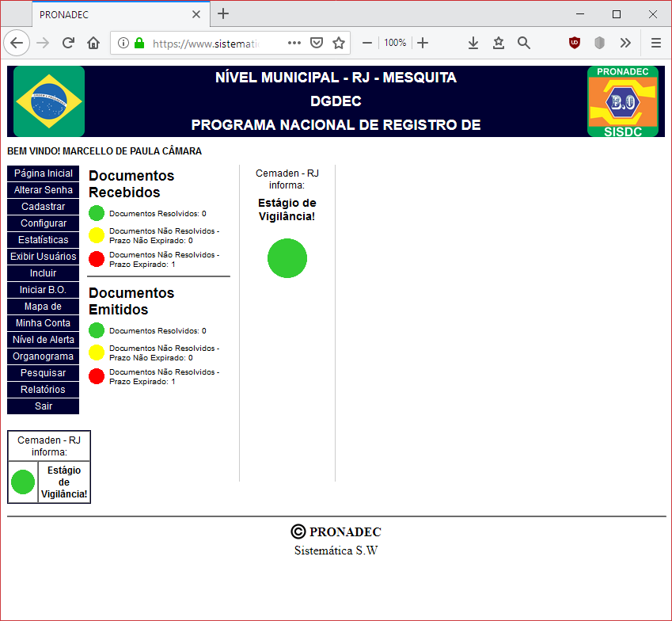Bookmark this page with the star icon
The image size is (672, 621).
pos(339,43)
